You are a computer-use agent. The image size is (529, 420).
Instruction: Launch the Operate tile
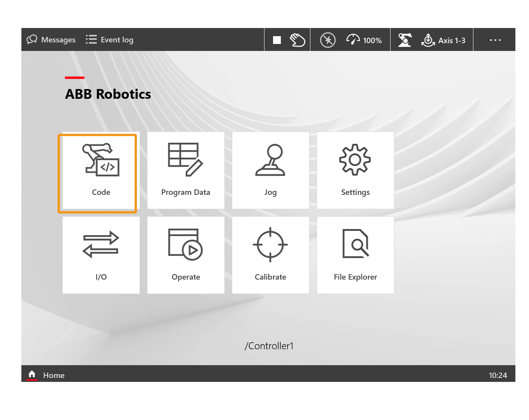click(186, 255)
